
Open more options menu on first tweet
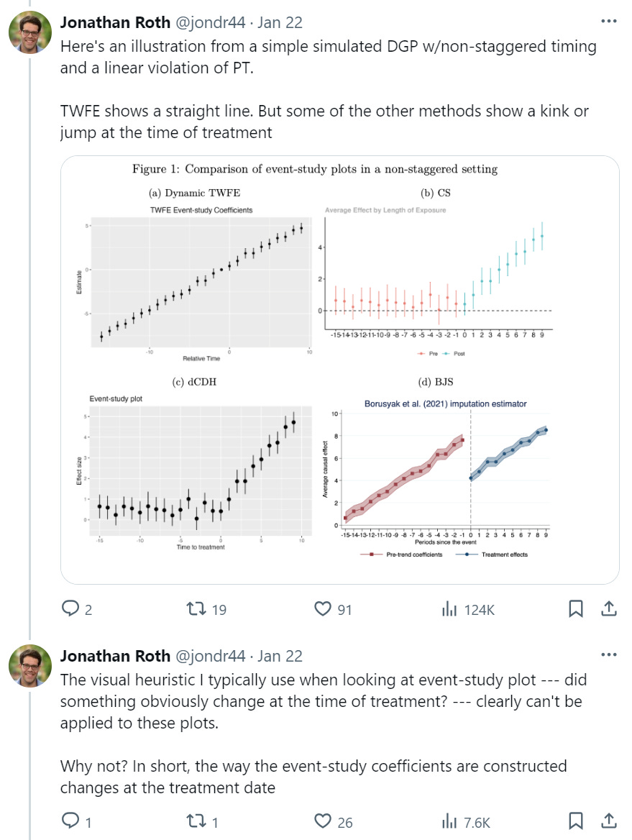pos(609,21)
